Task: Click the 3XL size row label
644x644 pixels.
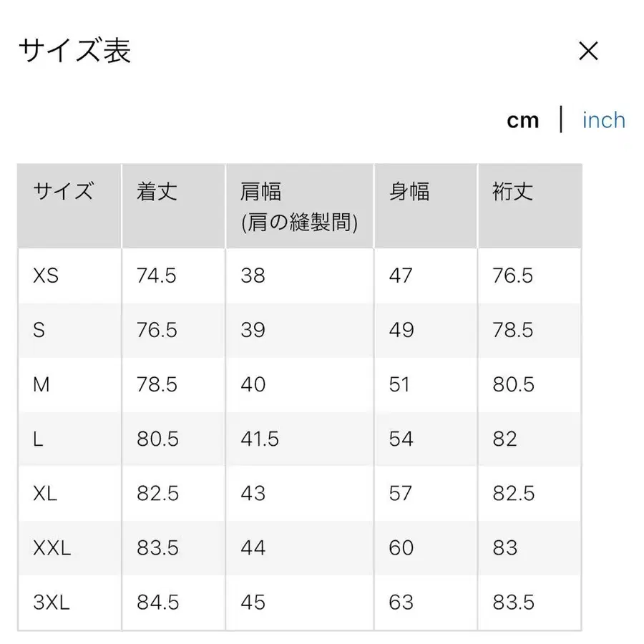Action: pos(50,602)
